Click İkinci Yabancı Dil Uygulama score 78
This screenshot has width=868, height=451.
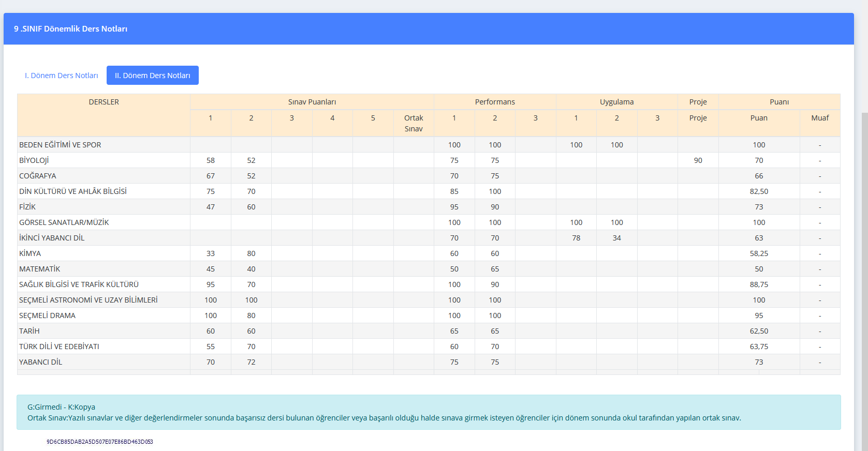(576, 238)
